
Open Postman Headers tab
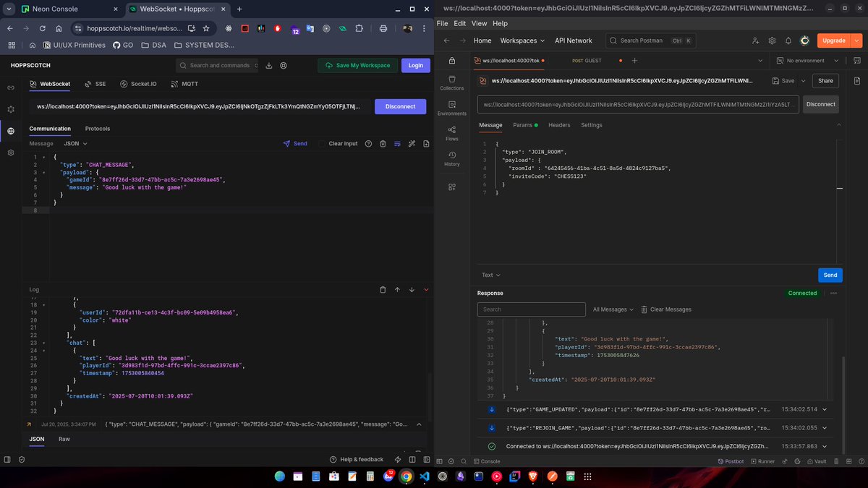559,125
